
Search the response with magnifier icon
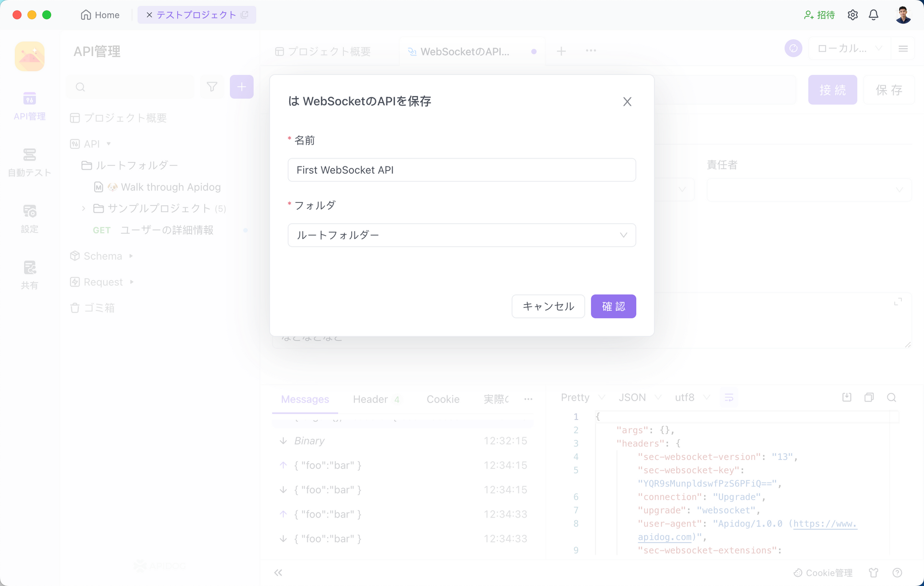click(x=892, y=397)
